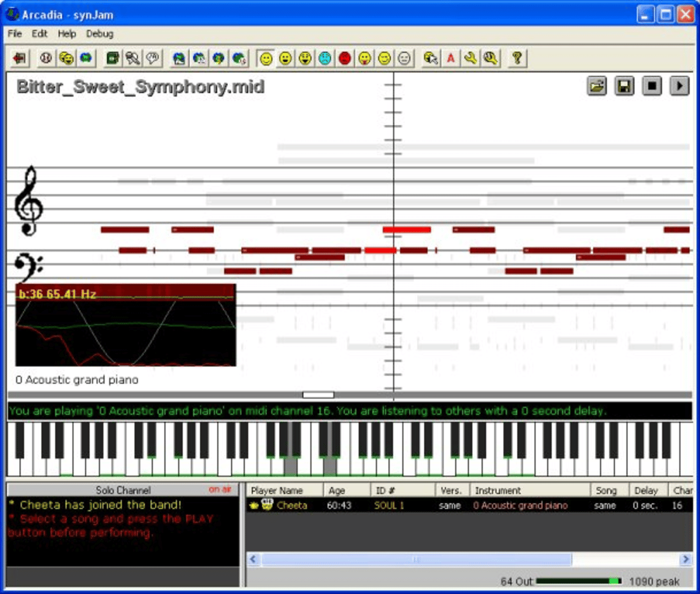This screenshot has height=594, width=700.
Task: Click the Player Name column header
Action: click(x=277, y=490)
